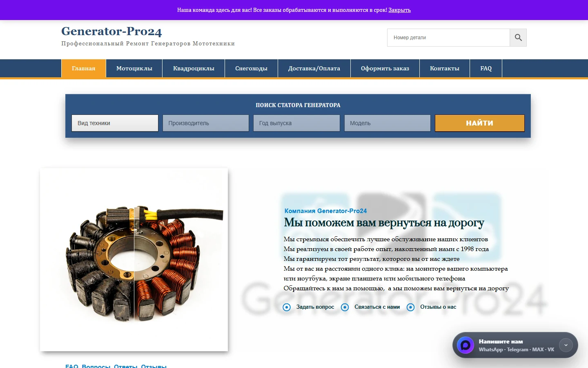Screen dimensions: 588x368
Task: Click the bullet icon beside Связаться с нами
Action: (x=345, y=307)
